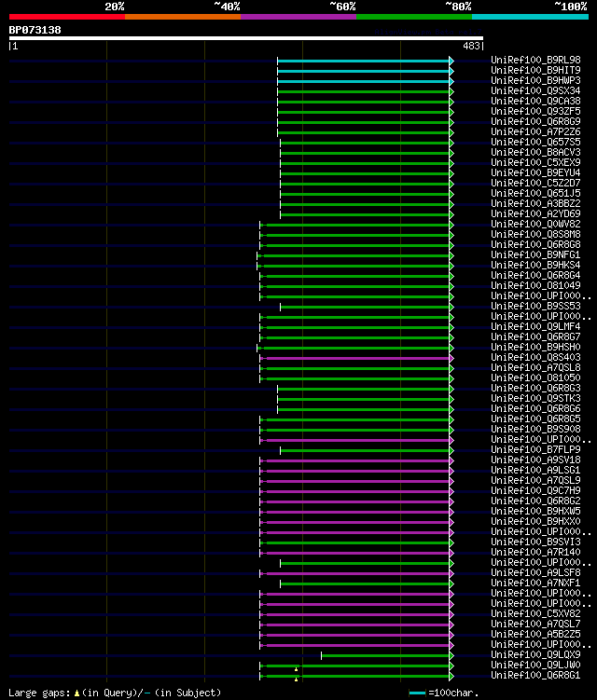Click hit label UniRef100_B9HKS4
Image resolution: width=597 pixels, height=700 pixels.
pos(535,265)
